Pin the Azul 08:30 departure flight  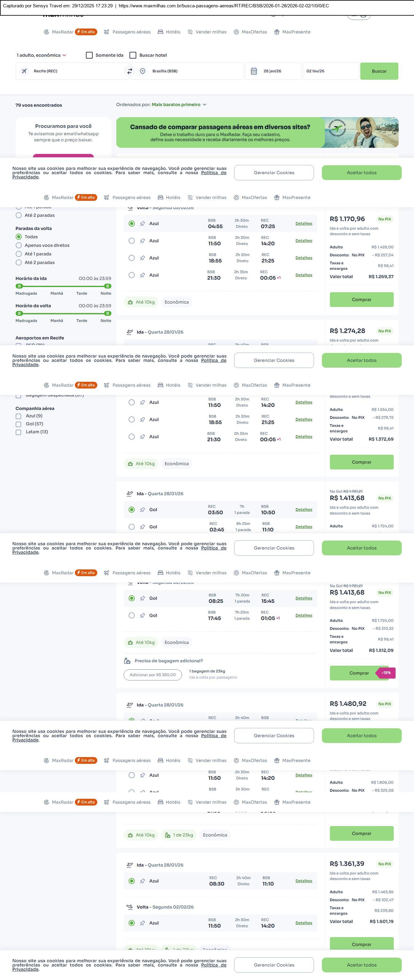[x=142, y=881]
